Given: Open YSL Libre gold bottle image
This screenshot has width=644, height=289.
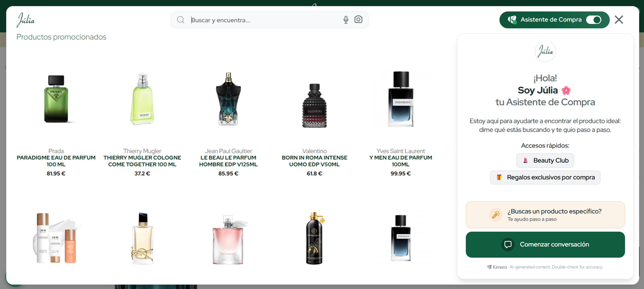Looking at the screenshot, I should 142,238.
